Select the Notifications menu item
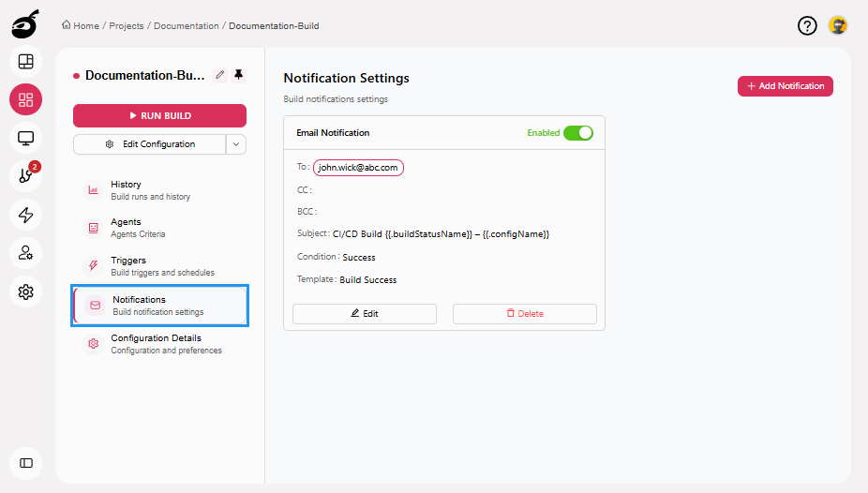Image resolution: width=868 pixels, height=493 pixels. pos(159,306)
